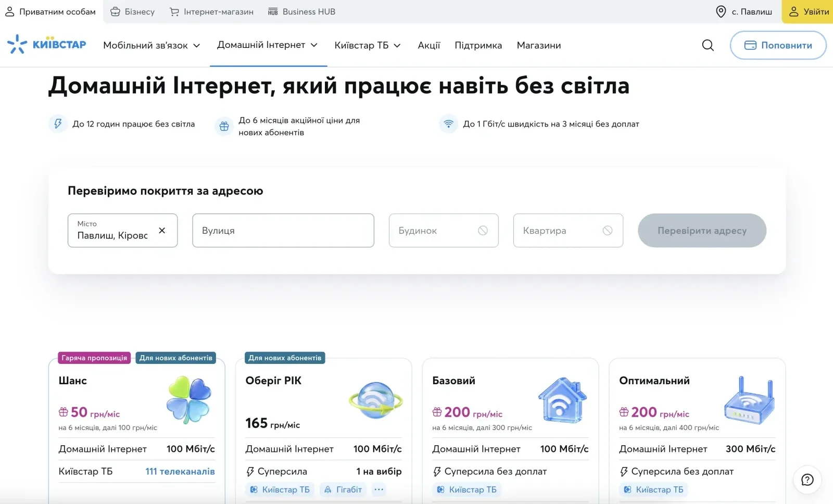Change location с. Павлиш
The width and height of the screenshot is (833, 504).
(744, 11)
